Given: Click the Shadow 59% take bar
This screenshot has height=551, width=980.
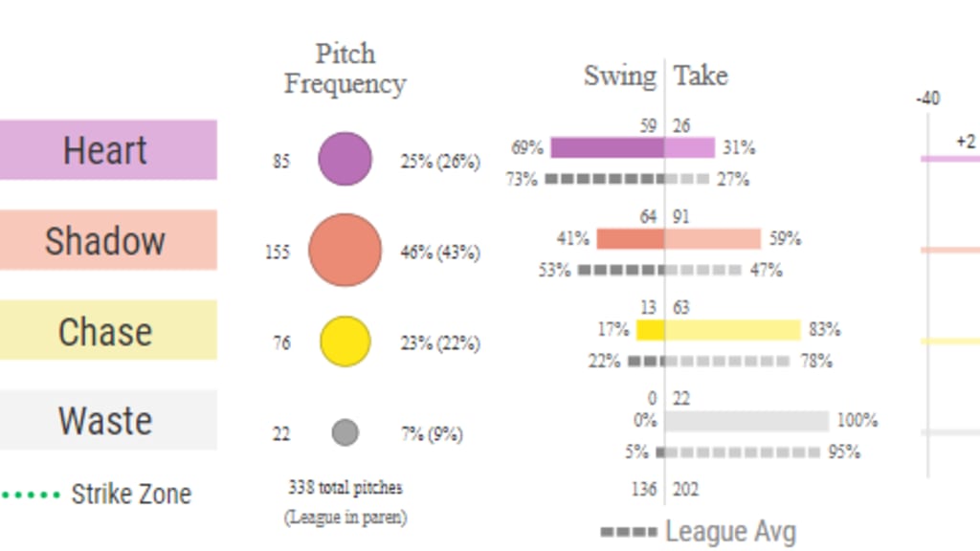Looking at the screenshot, I should point(713,239).
